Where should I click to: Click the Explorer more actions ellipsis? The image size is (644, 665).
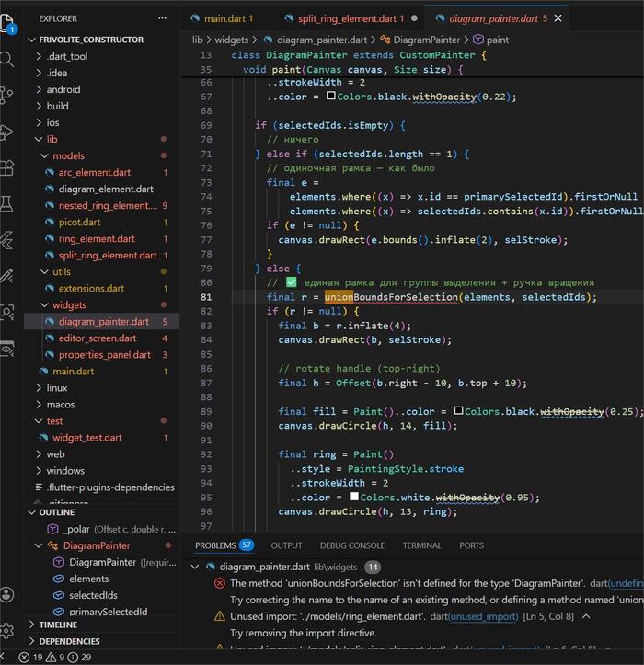click(x=163, y=18)
